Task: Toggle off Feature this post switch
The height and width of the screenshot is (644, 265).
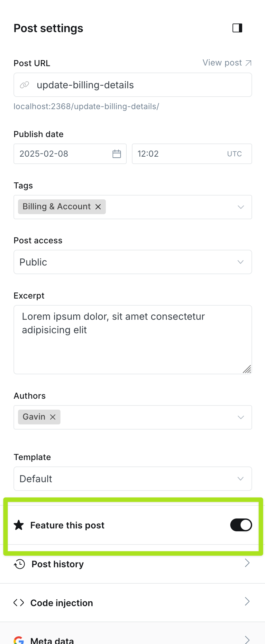Action: pyautogui.click(x=241, y=525)
